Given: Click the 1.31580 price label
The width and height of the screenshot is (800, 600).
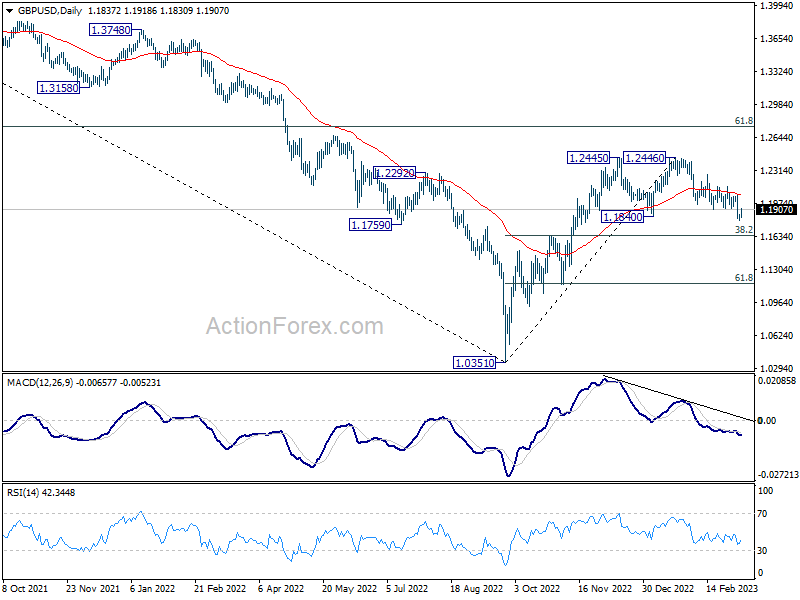Looking at the screenshot, I should pos(58,88).
